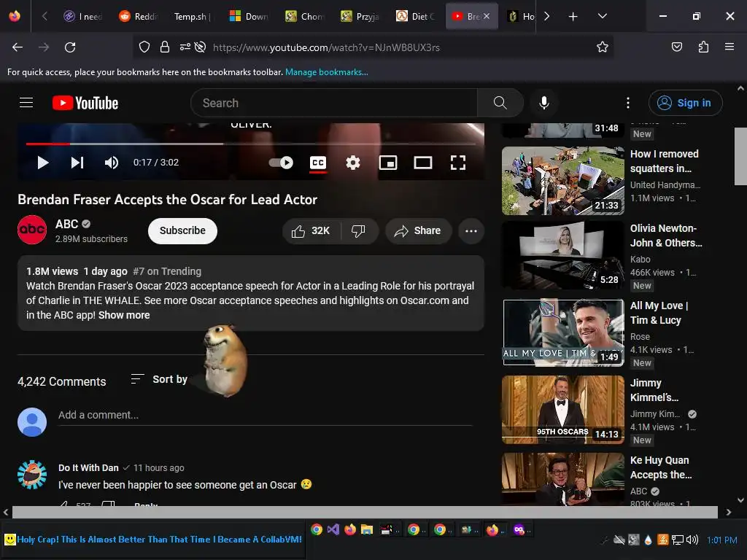Open Manage bookmarks link
This screenshot has height=560, width=747.
(326, 72)
